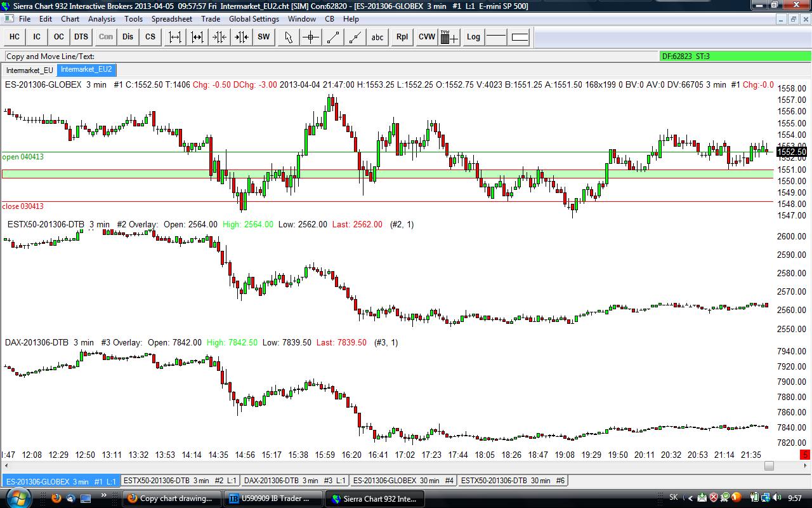Screen dimensions: 812x508
Task: Click the DTS toolbar button
Action: (81, 37)
